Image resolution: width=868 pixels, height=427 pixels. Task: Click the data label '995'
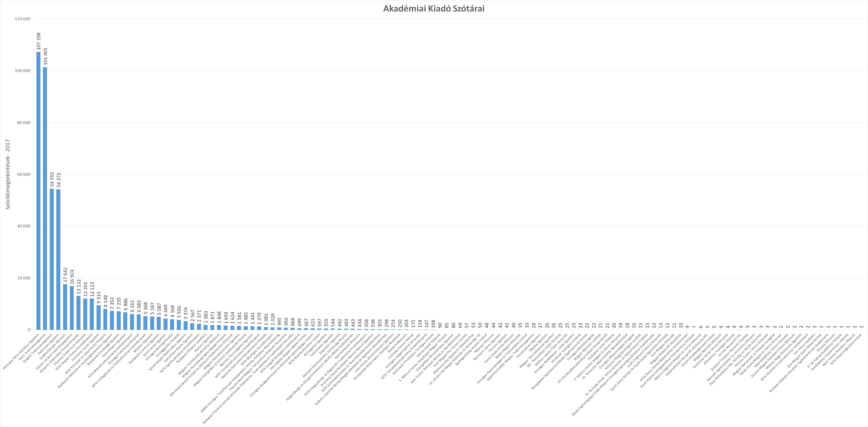pyautogui.click(x=279, y=321)
